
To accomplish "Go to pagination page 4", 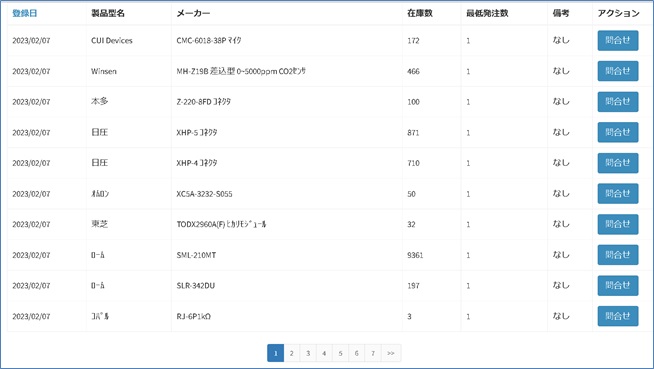I will pyautogui.click(x=324, y=353).
